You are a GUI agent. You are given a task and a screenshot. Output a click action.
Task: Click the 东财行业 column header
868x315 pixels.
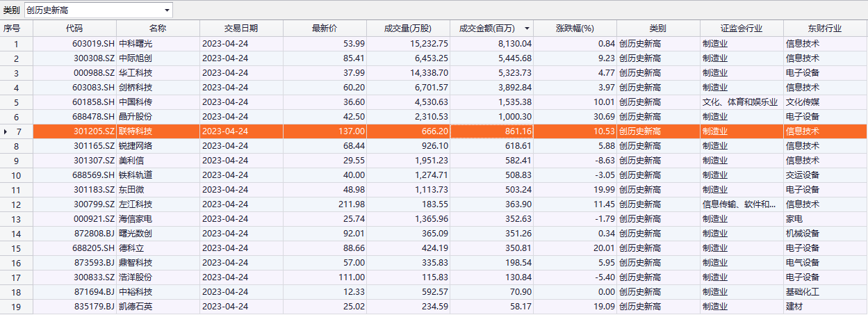click(824, 29)
